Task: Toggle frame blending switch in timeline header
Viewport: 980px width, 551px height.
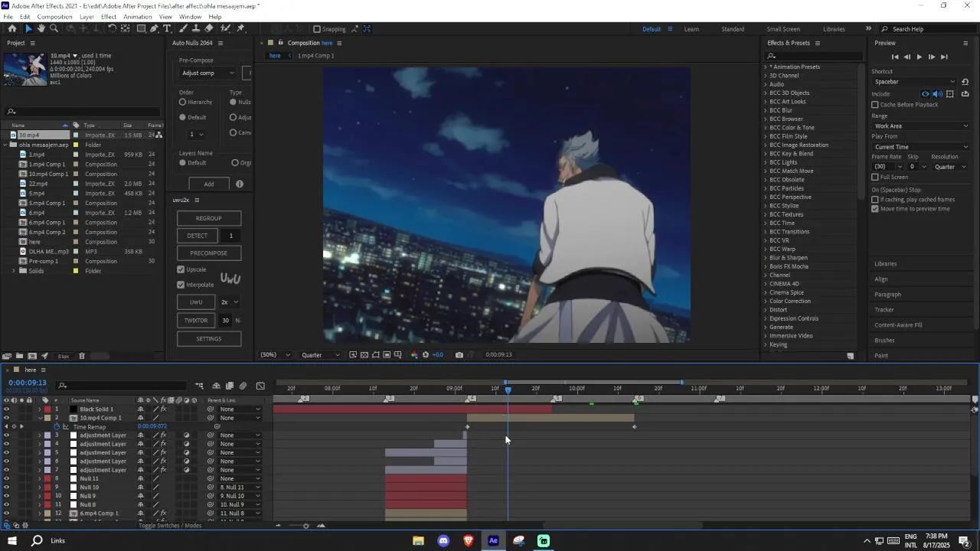Action: pos(230,386)
